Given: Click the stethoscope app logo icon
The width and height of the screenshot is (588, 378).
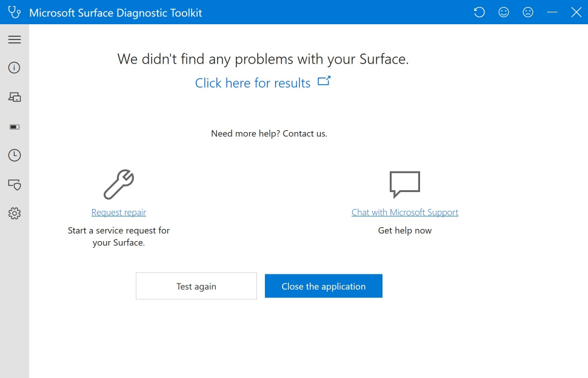Looking at the screenshot, I should pyautogui.click(x=15, y=12).
